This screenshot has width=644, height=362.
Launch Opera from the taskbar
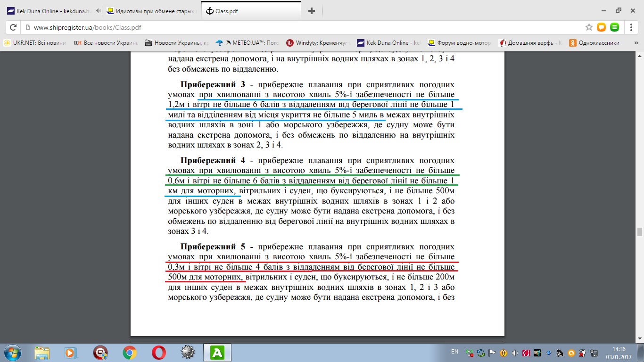coord(158,353)
